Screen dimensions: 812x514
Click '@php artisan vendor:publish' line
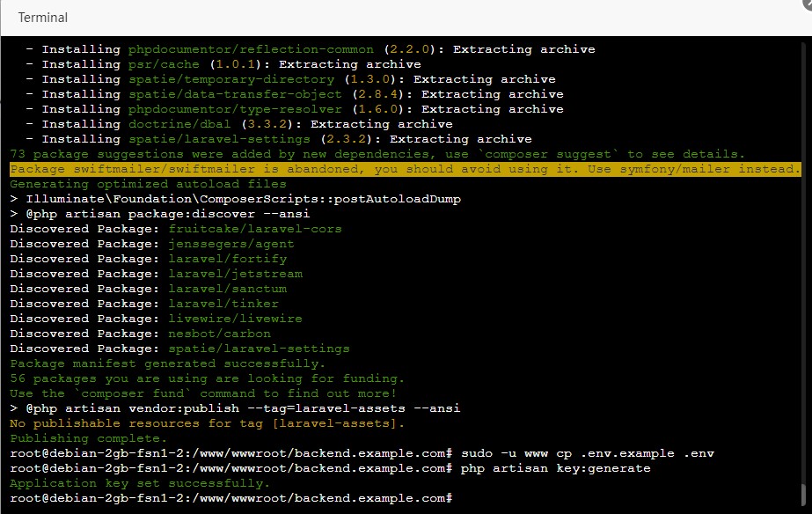coord(235,408)
